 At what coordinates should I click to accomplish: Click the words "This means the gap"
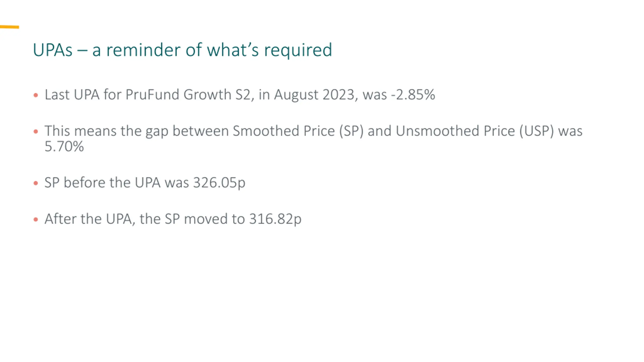(x=106, y=131)
